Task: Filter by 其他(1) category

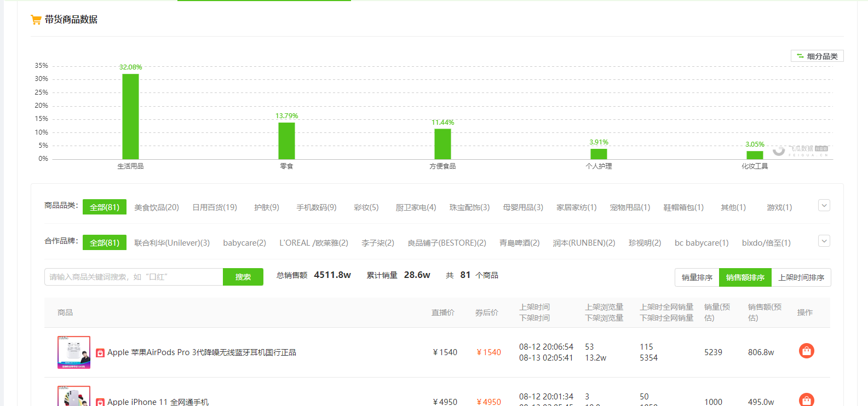Action: pos(733,207)
